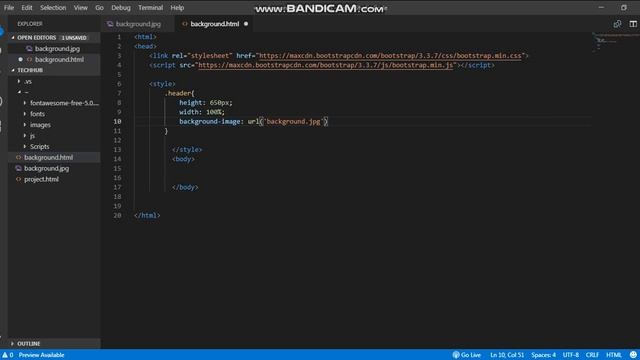640x360 pixels.
Task: Click line number 10 in the gutter
Action: coord(117,122)
